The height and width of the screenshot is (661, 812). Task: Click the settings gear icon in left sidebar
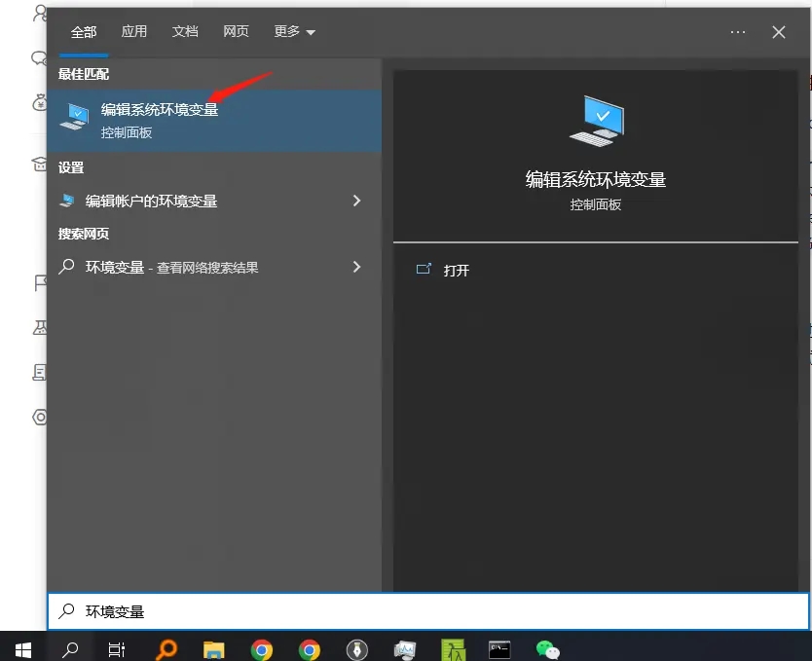tap(39, 417)
